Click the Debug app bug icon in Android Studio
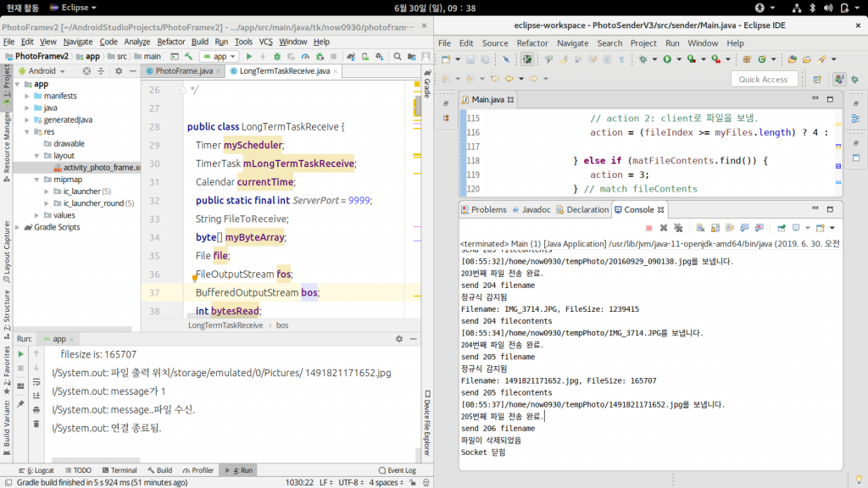 (x=278, y=56)
